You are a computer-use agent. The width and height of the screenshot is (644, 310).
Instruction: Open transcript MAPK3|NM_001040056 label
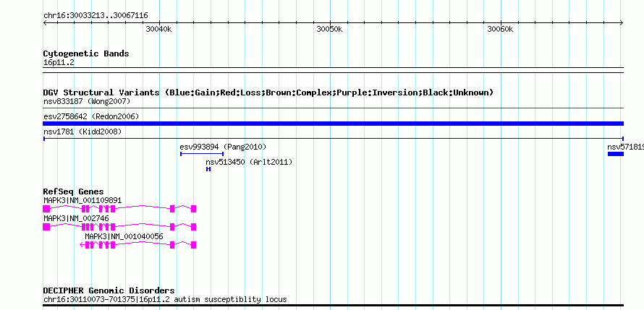(x=124, y=236)
